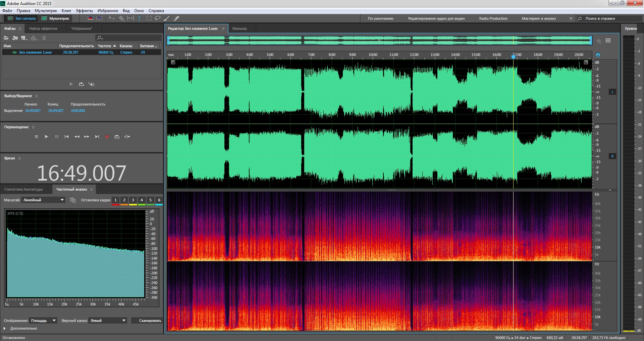The width and height of the screenshot is (644, 341).
Task: Click the zoom out full icon
Action: (599, 41)
